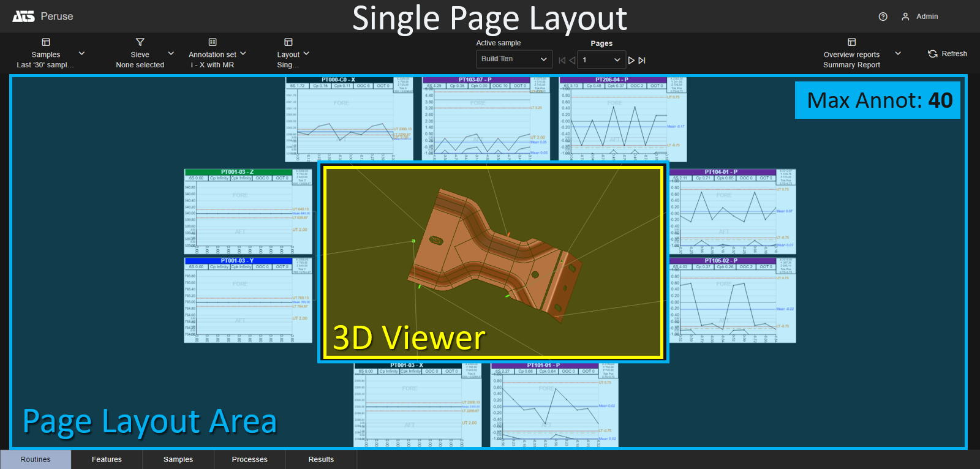
Task: Open help via question mark icon
Action: click(x=883, y=17)
